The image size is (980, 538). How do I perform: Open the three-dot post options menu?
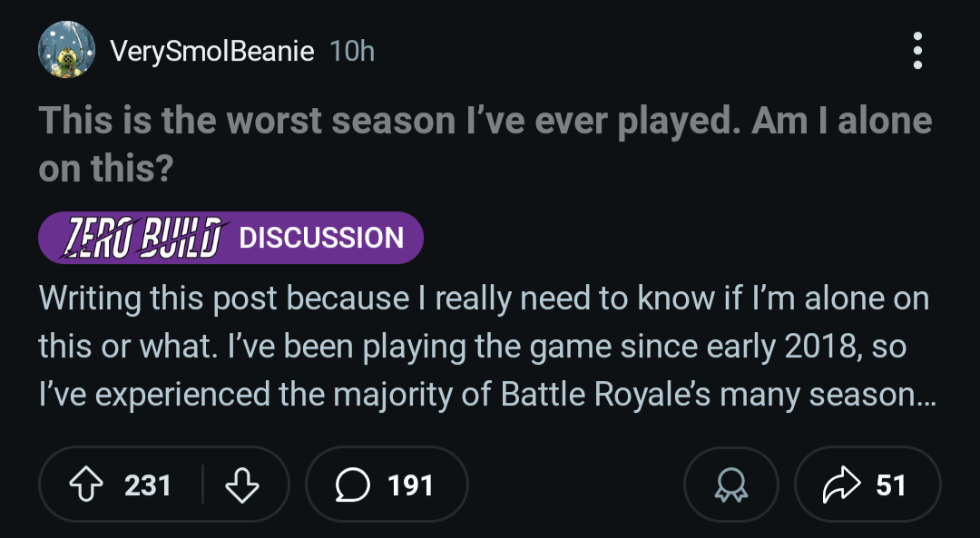point(917,51)
